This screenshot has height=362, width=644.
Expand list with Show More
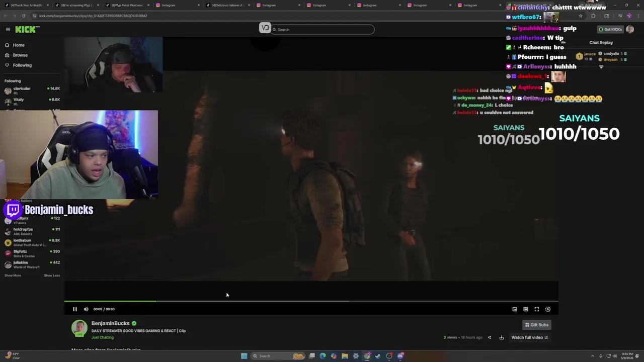pyautogui.click(x=13, y=276)
